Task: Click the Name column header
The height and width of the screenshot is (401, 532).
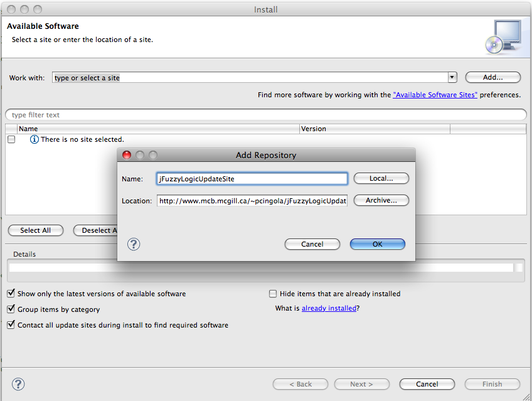Action: 157,129
